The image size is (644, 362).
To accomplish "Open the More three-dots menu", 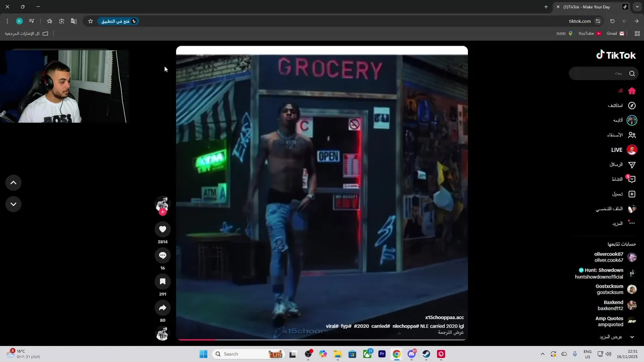I will [623, 223].
